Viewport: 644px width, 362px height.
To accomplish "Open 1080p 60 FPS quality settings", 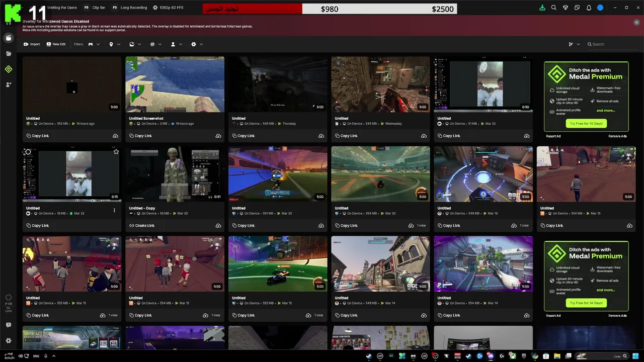I will 168,8.
